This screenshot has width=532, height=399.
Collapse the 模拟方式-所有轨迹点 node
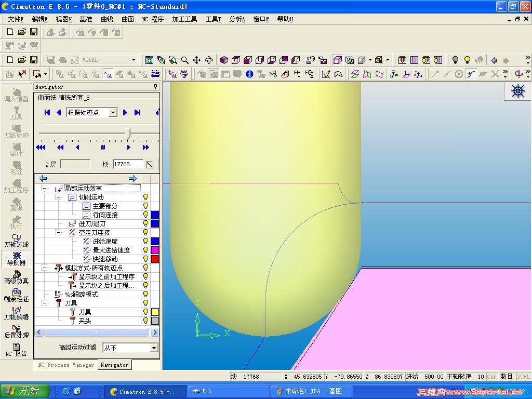(44, 268)
